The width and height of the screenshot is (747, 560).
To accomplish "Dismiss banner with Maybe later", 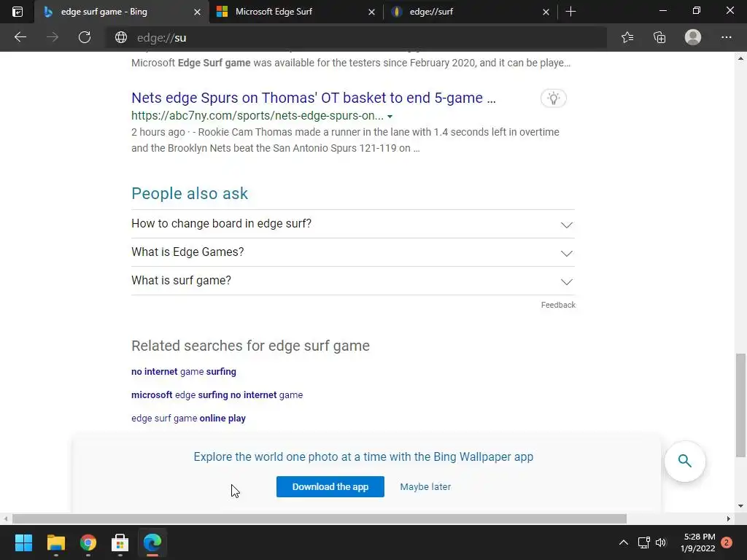I will [x=425, y=486].
